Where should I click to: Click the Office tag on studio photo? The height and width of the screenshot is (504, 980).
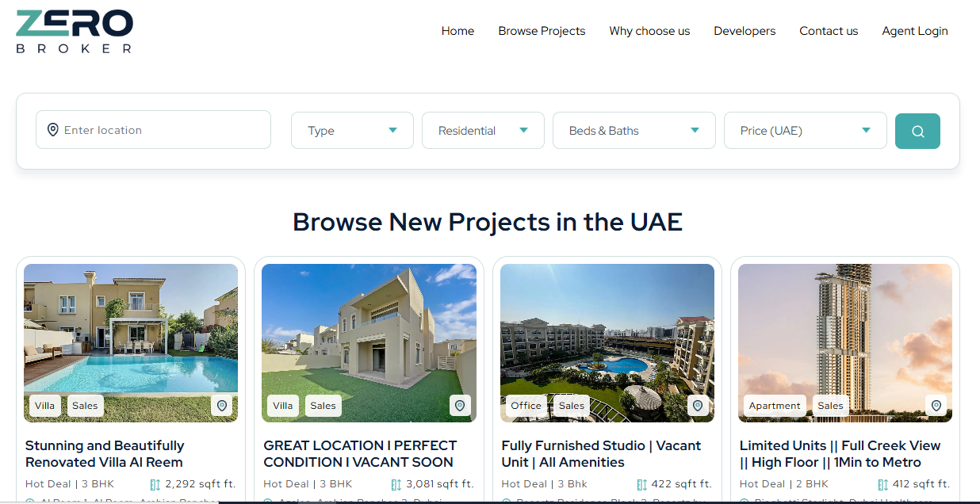click(x=526, y=406)
